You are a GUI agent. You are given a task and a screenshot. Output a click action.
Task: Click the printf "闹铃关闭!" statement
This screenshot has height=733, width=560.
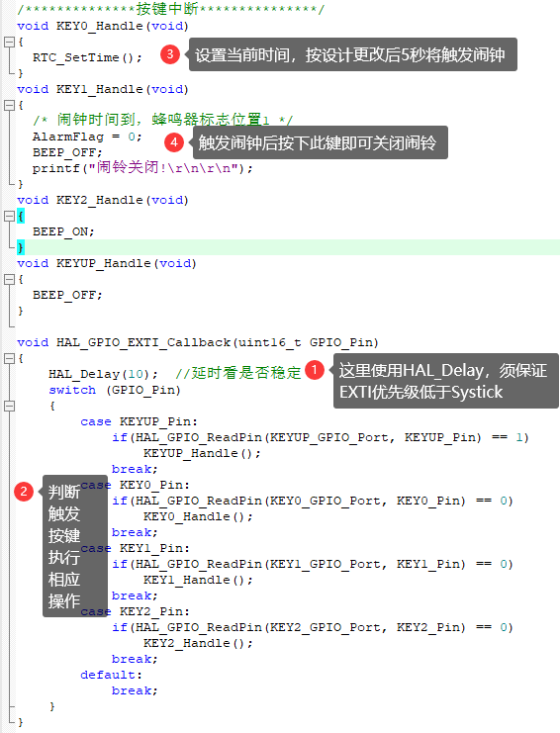(142, 168)
